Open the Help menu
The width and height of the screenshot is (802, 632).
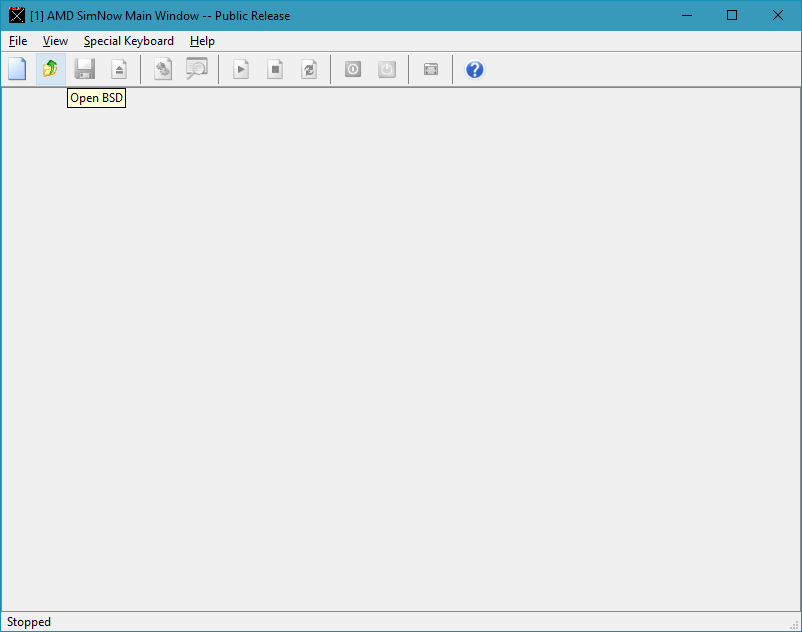tap(202, 41)
